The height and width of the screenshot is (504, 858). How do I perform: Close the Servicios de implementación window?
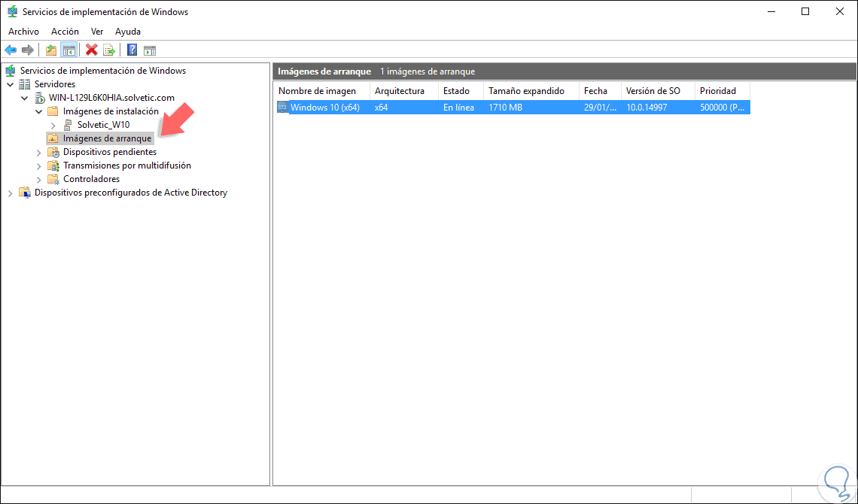pos(840,11)
